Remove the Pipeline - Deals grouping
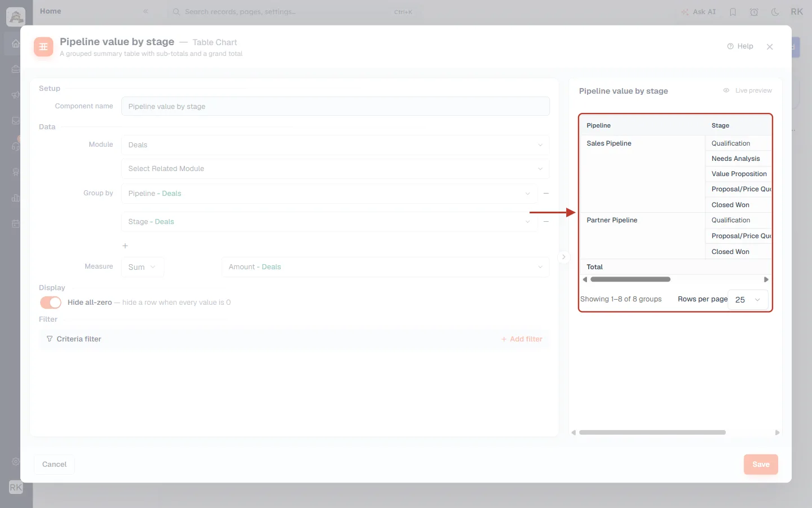The height and width of the screenshot is (508, 812). (x=546, y=194)
